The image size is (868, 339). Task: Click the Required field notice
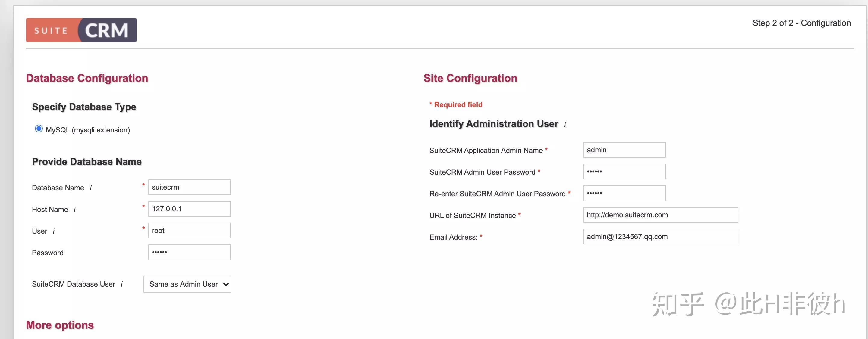coord(456,104)
